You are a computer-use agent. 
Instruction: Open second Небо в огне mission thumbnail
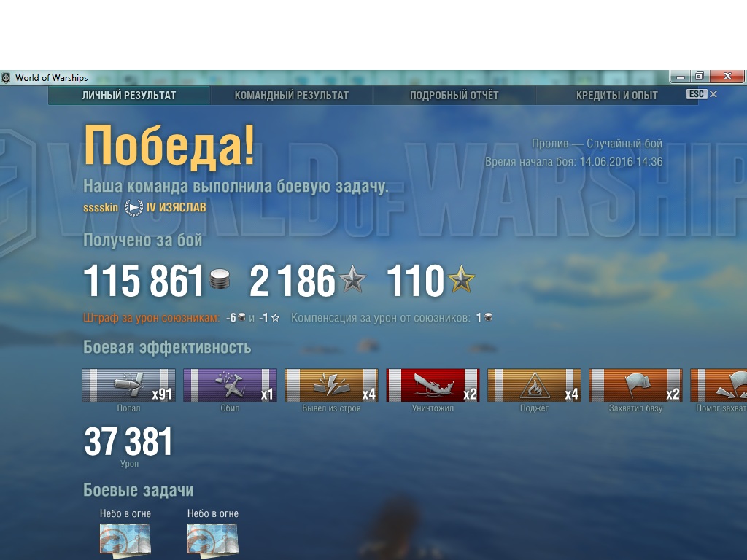212,540
